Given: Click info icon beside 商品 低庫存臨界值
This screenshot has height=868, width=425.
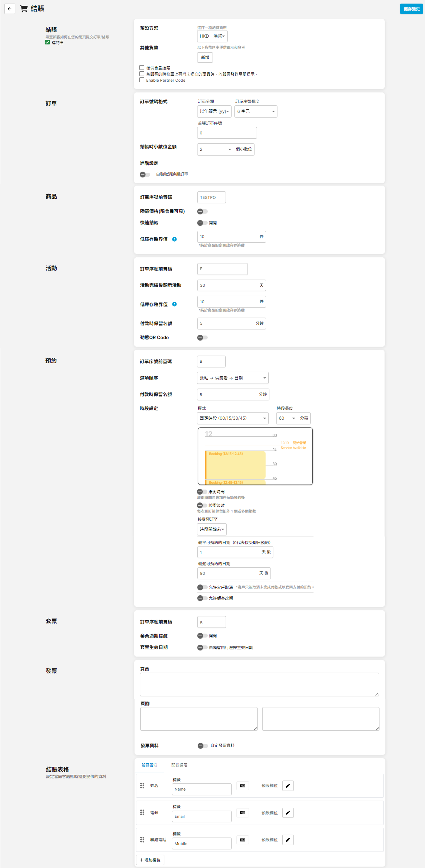Looking at the screenshot, I should (x=174, y=239).
